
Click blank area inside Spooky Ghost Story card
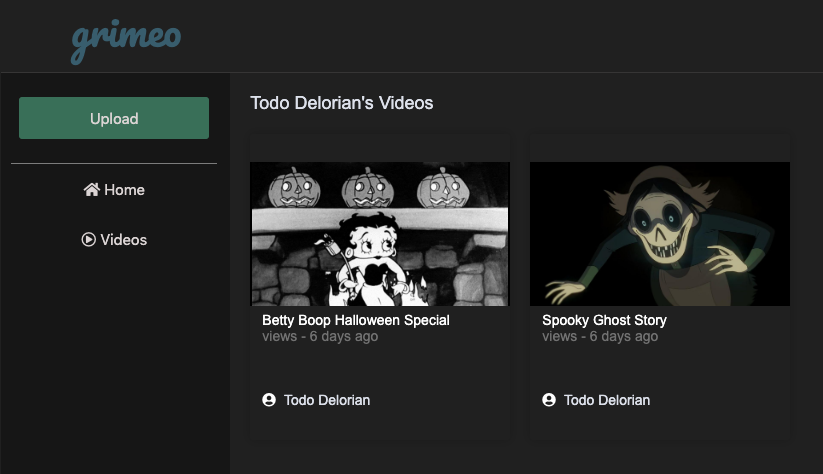click(660, 367)
